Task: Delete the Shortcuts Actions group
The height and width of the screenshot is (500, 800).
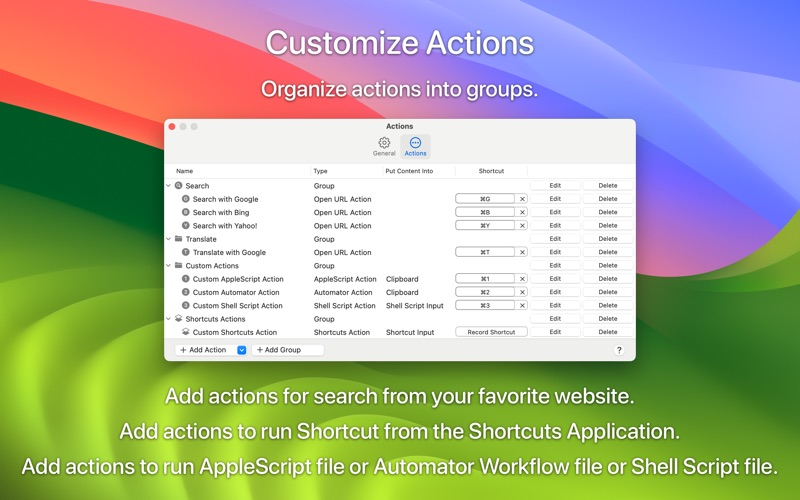Action: pos(608,318)
